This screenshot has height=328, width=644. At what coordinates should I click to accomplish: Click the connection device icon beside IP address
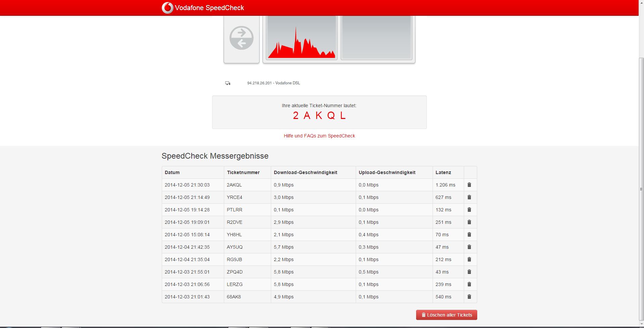(x=228, y=83)
